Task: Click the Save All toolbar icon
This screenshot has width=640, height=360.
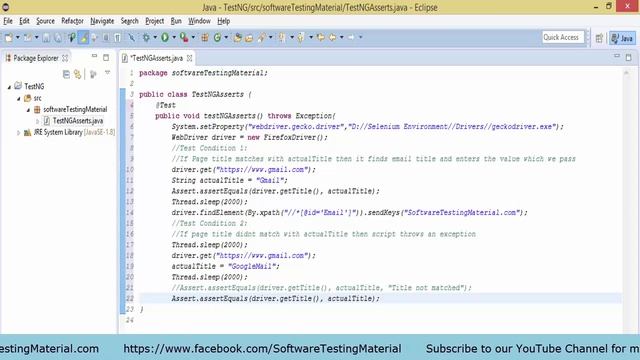Action: tap(58, 38)
